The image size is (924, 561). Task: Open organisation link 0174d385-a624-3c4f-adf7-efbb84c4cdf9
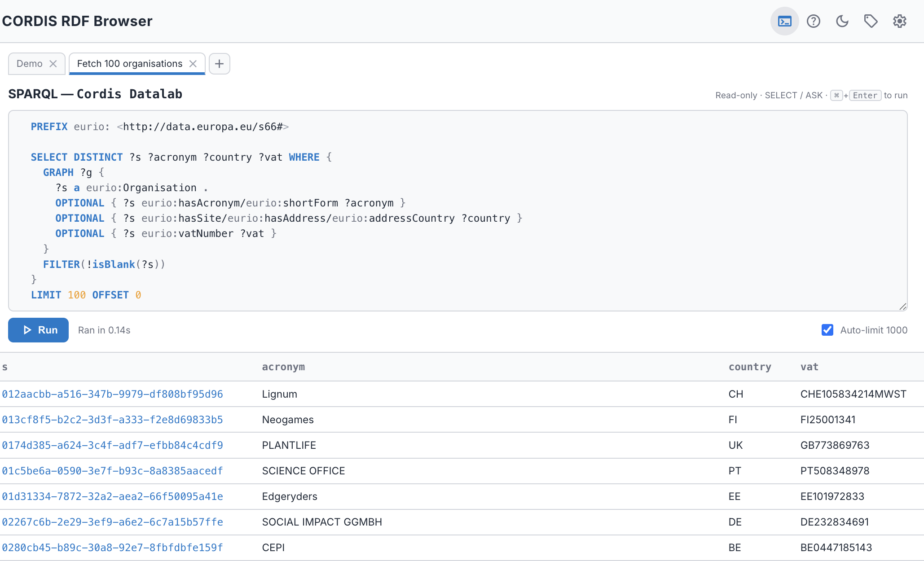pyautogui.click(x=112, y=445)
